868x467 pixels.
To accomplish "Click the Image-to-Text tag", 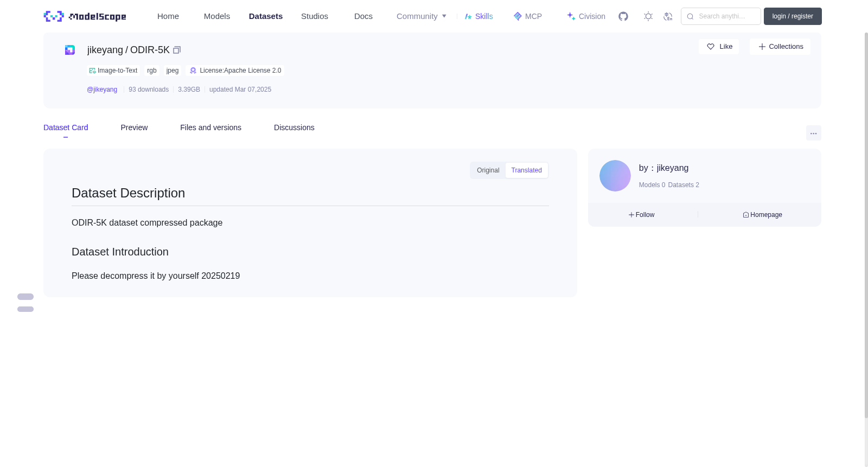I will pyautogui.click(x=113, y=71).
